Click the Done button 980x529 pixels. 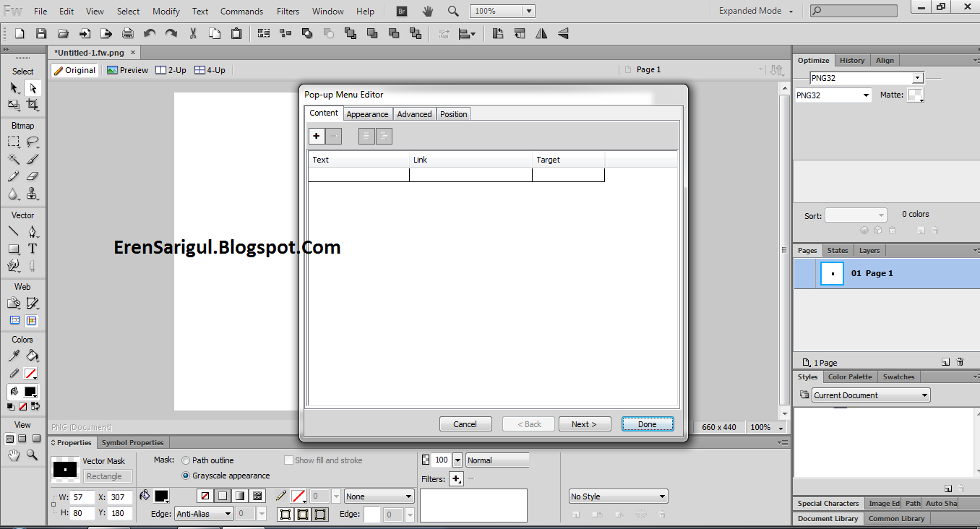[648, 424]
